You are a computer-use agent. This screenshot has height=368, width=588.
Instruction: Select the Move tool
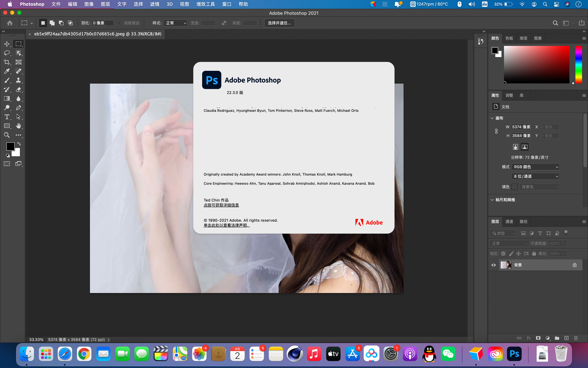coord(7,44)
